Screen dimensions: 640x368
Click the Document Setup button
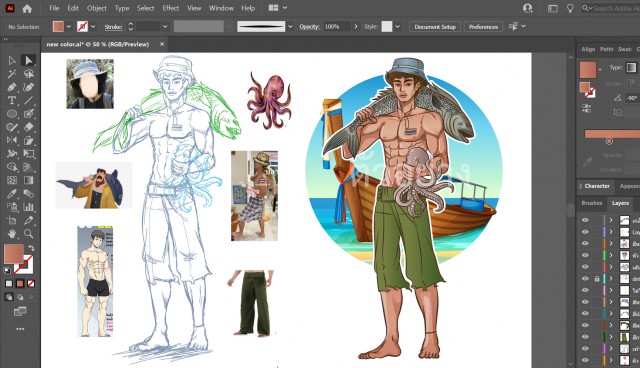(435, 27)
